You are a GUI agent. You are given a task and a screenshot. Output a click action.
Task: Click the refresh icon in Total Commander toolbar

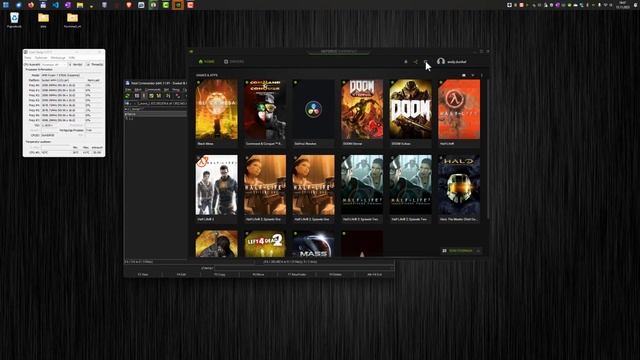tap(128, 96)
